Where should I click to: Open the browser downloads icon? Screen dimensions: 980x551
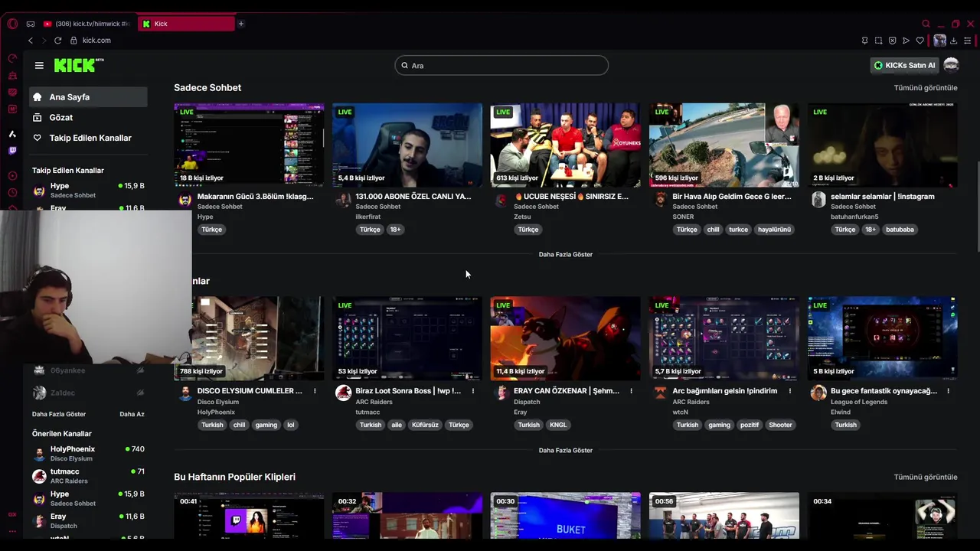coord(953,41)
